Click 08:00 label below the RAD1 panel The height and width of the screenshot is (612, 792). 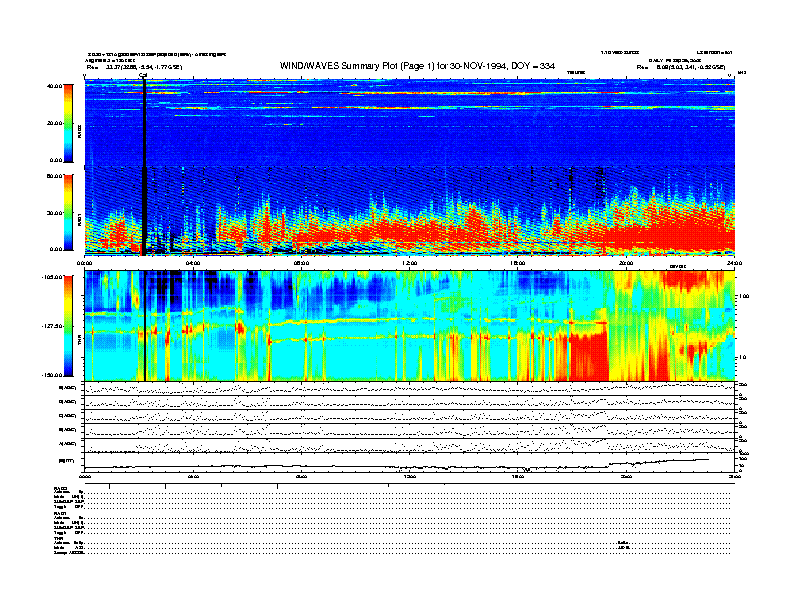point(301,263)
